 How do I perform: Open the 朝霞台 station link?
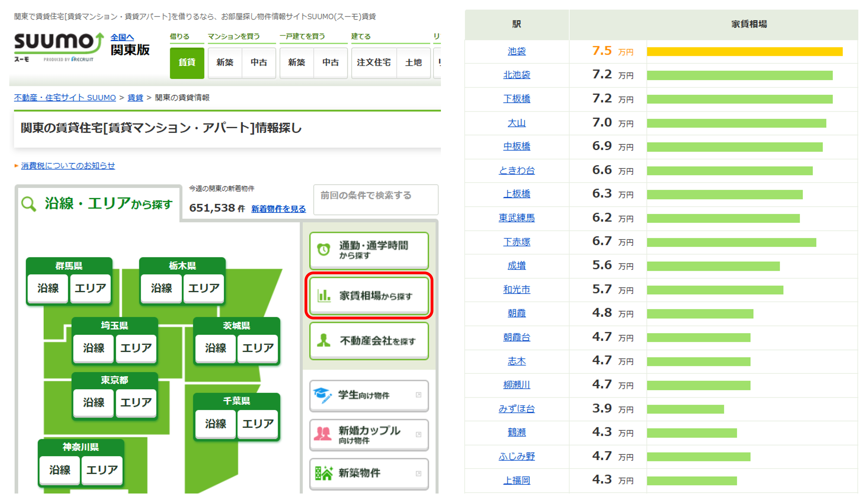pyautogui.click(x=516, y=338)
